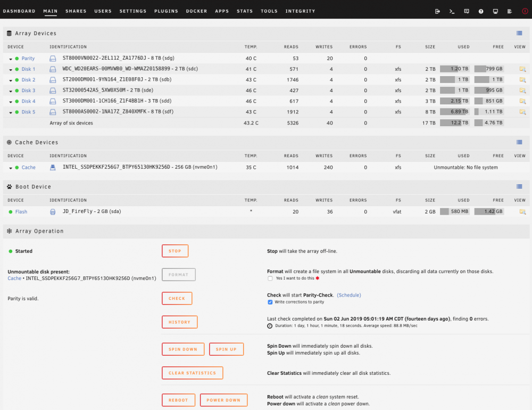Toggle the Array Devices list view icon
The image size is (532, 410).
click(x=519, y=33)
